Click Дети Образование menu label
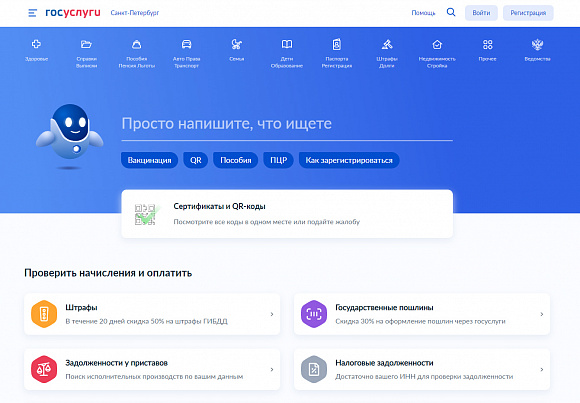 [x=287, y=62]
